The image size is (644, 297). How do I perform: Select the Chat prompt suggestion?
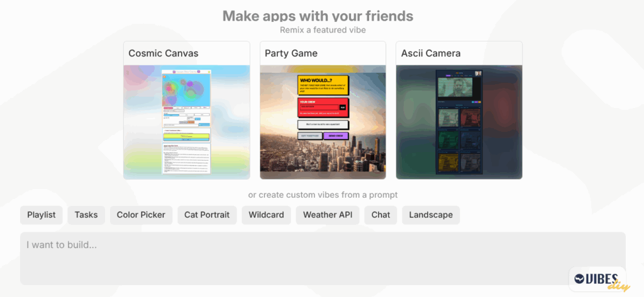click(x=380, y=215)
